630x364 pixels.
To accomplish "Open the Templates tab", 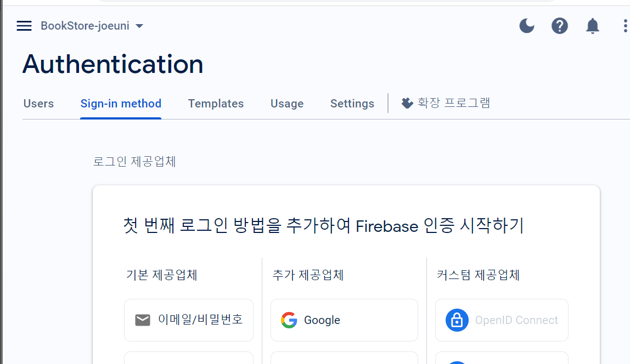I will (216, 104).
